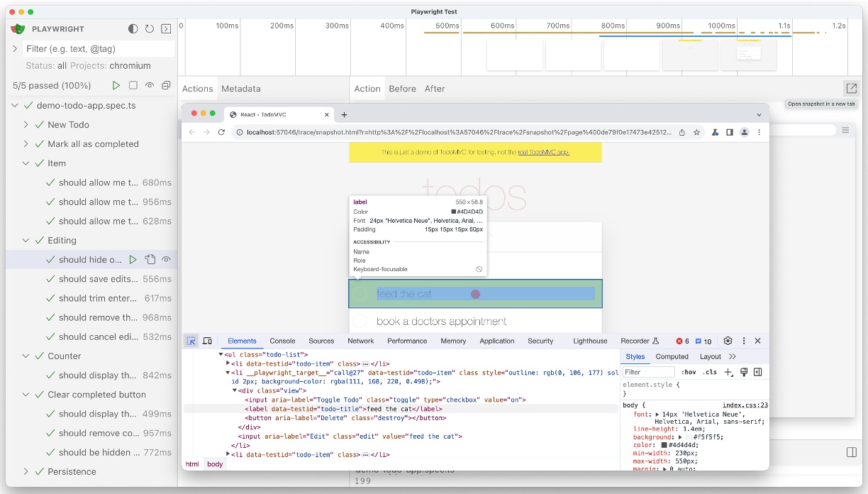The width and height of the screenshot is (868, 494).
Task: Check the 'feed the cat' todo toggle circle
Action: point(361,293)
